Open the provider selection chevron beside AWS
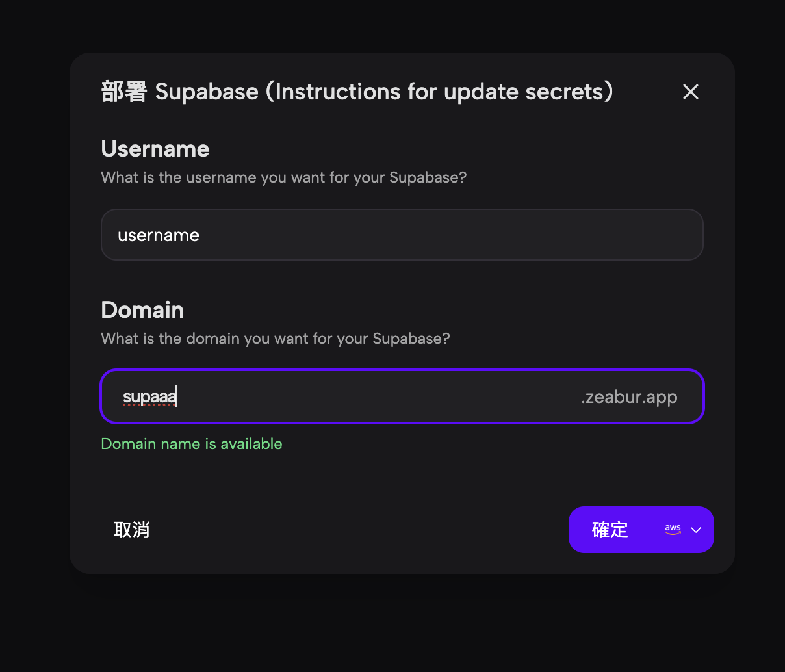Screen dimensions: 785x672 pos(695,530)
